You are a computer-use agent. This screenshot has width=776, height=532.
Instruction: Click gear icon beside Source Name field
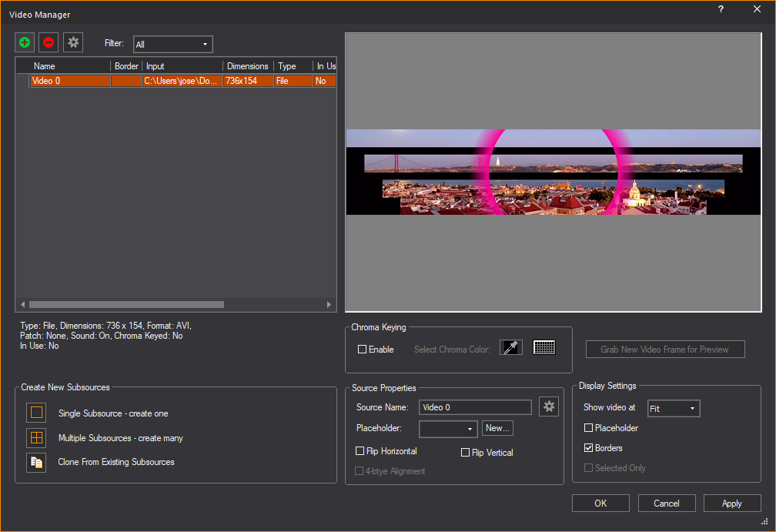tap(548, 407)
